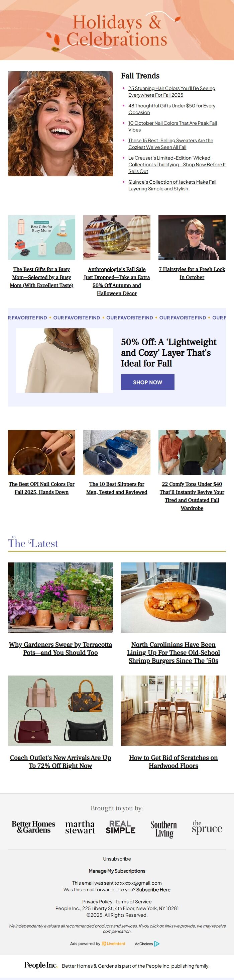Open the Spruce brand logo
234x980 pixels.
click(207, 827)
